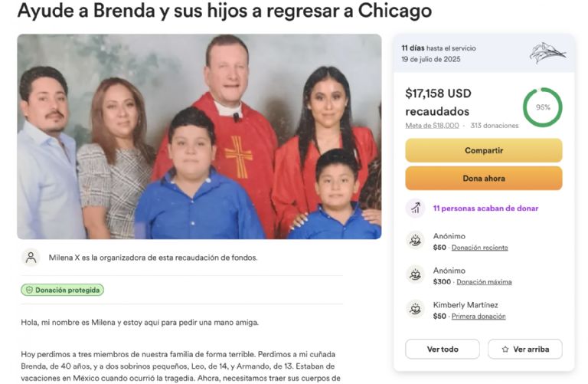Click the Meta de $18,000 link
Viewport: 588px width, 384px height.
click(x=432, y=126)
